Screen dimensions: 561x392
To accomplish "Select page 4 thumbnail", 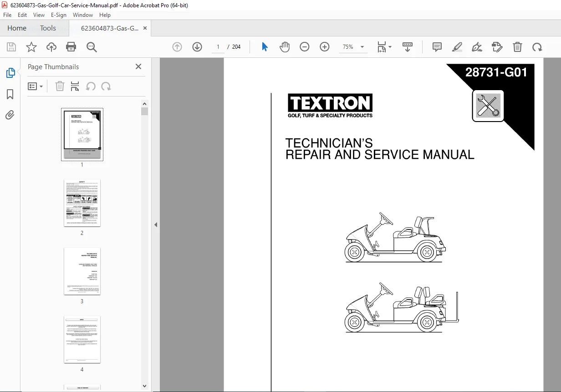I will click(x=82, y=339).
